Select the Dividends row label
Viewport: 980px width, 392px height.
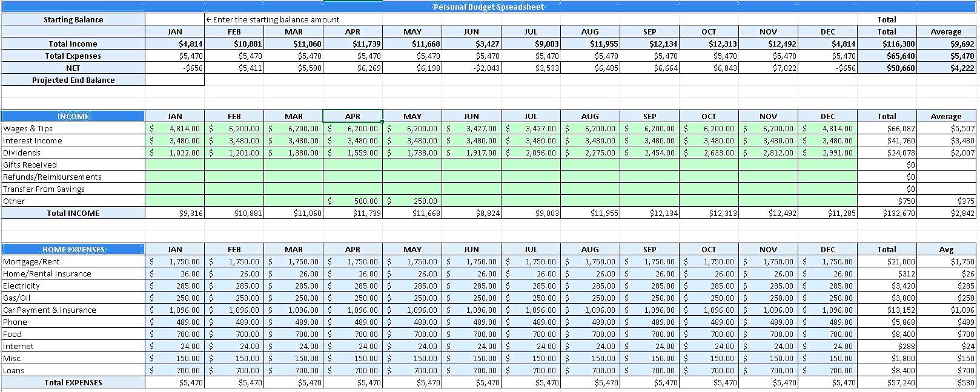click(x=73, y=152)
